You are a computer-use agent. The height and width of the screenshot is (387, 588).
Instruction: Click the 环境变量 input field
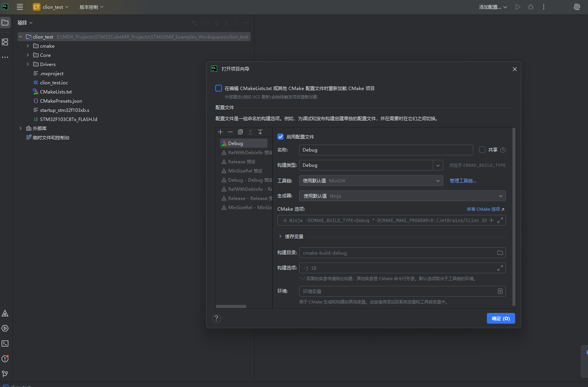tap(403, 291)
